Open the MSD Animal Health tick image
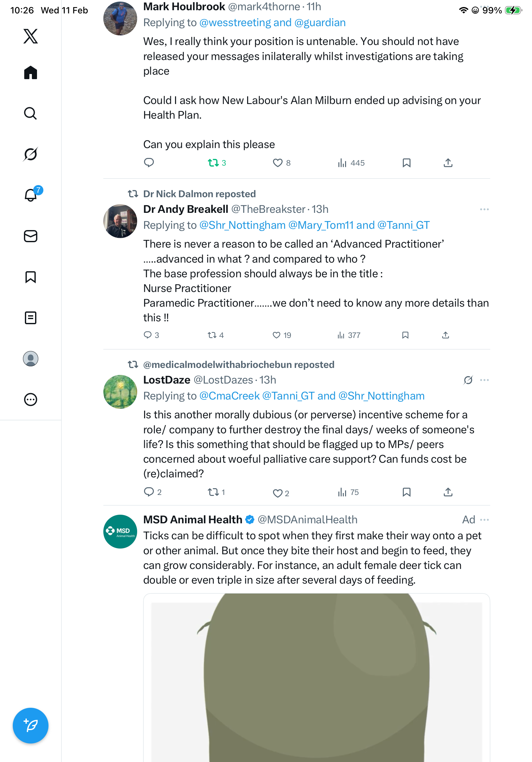This screenshot has height=762, width=532. tap(316, 677)
